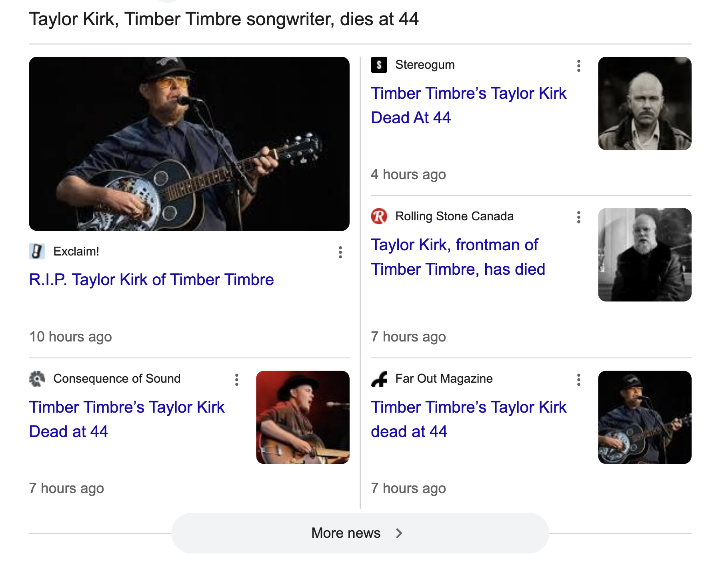Click the Rolling Stone Canada logo icon

click(x=379, y=216)
